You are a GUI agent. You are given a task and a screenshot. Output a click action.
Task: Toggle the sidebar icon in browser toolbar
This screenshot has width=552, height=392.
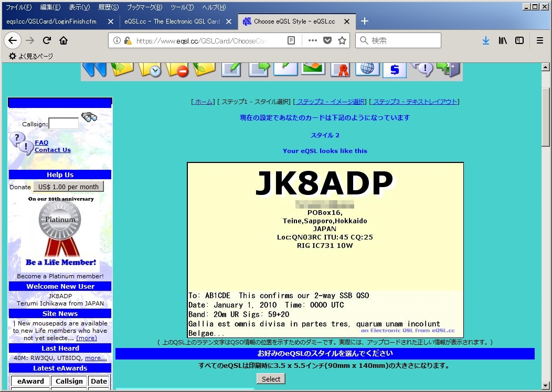[x=519, y=40]
